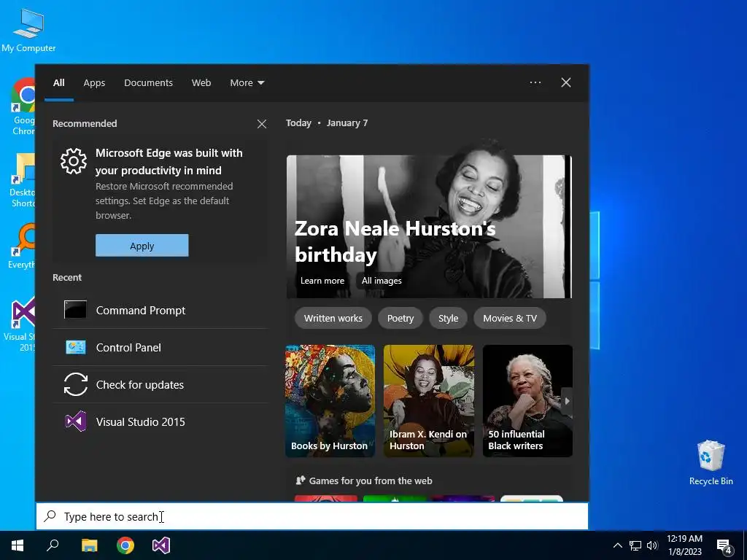Show hidden system tray icons
Viewport: 747px width, 560px height.
617,545
